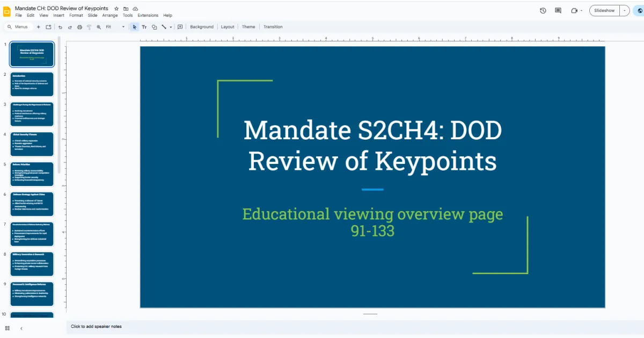Click the speaker notes resize handle
The width and height of the screenshot is (644, 338).
370,314
